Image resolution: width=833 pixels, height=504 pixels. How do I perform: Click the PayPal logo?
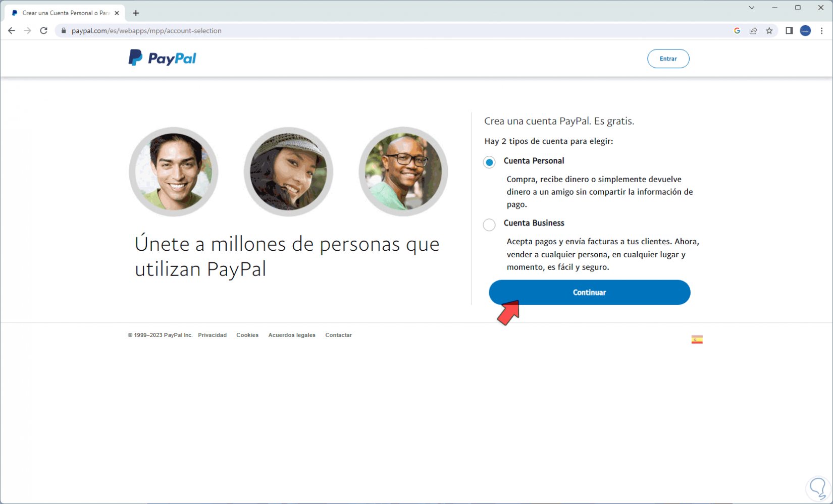pyautogui.click(x=162, y=58)
